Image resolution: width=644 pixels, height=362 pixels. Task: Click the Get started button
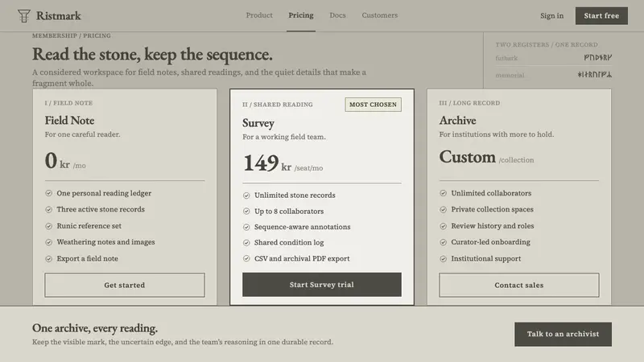click(125, 285)
